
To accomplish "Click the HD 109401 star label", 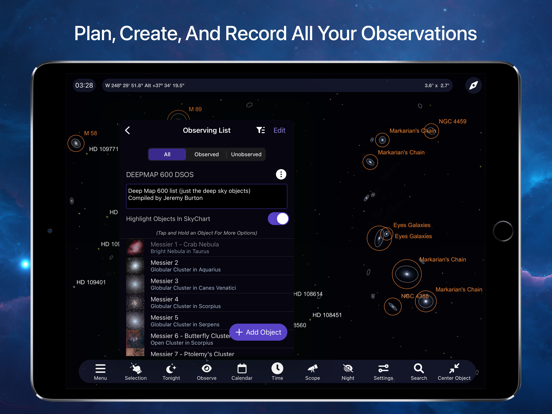I will 91,282.
